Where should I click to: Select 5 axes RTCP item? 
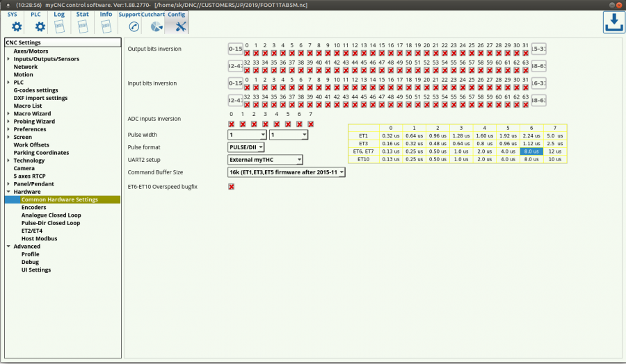click(x=29, y=176)
